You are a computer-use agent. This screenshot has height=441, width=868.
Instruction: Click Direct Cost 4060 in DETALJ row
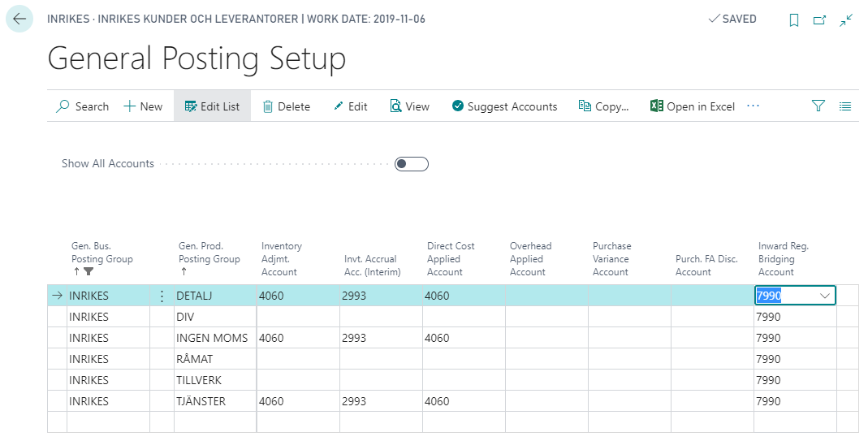464,296
